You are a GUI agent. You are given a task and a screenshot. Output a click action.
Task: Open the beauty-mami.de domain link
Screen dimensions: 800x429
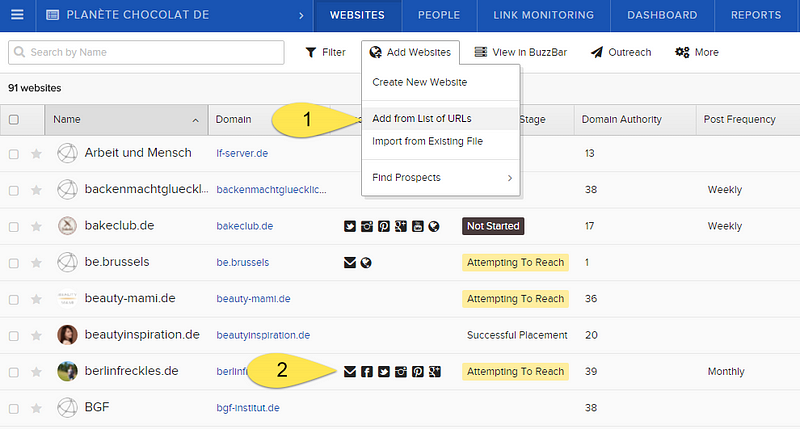(253, 298)
